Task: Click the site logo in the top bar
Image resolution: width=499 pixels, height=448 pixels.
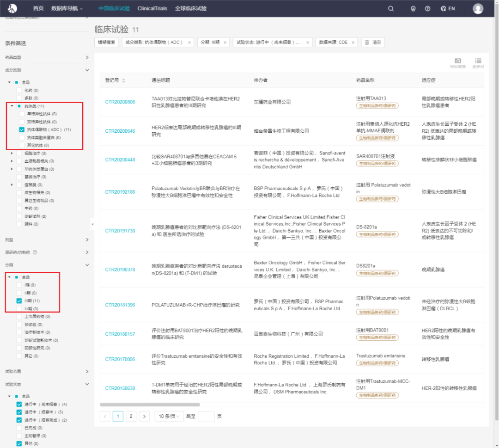Action: click(x=12, y=9)
